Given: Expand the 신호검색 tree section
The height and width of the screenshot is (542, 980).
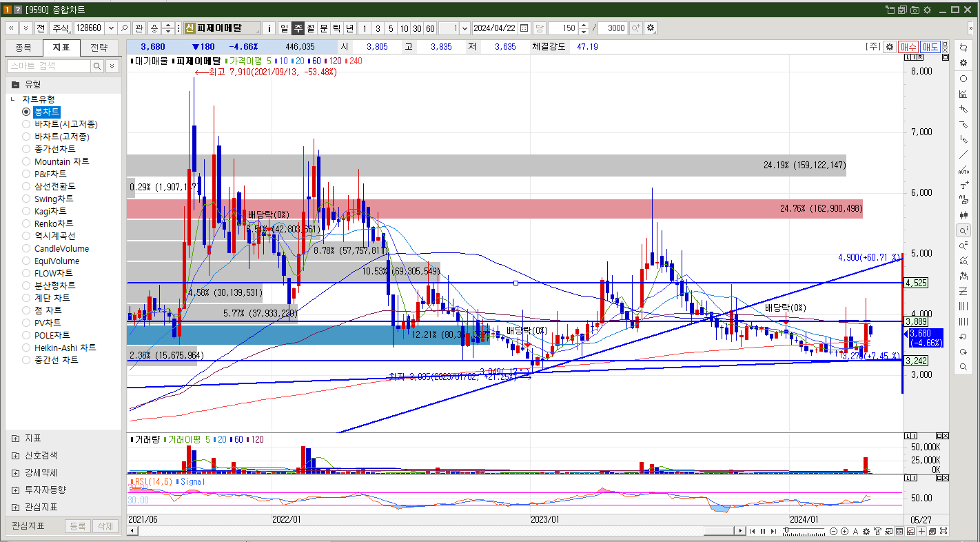Looking at the screenshot, I should click(x=15, y=456).
